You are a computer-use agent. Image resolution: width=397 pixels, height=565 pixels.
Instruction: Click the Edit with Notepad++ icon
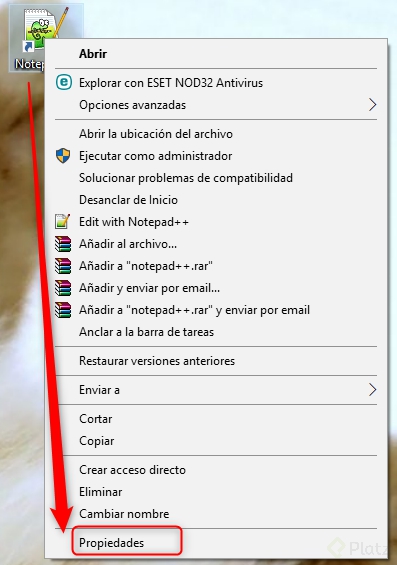click(x=62, y=222)
